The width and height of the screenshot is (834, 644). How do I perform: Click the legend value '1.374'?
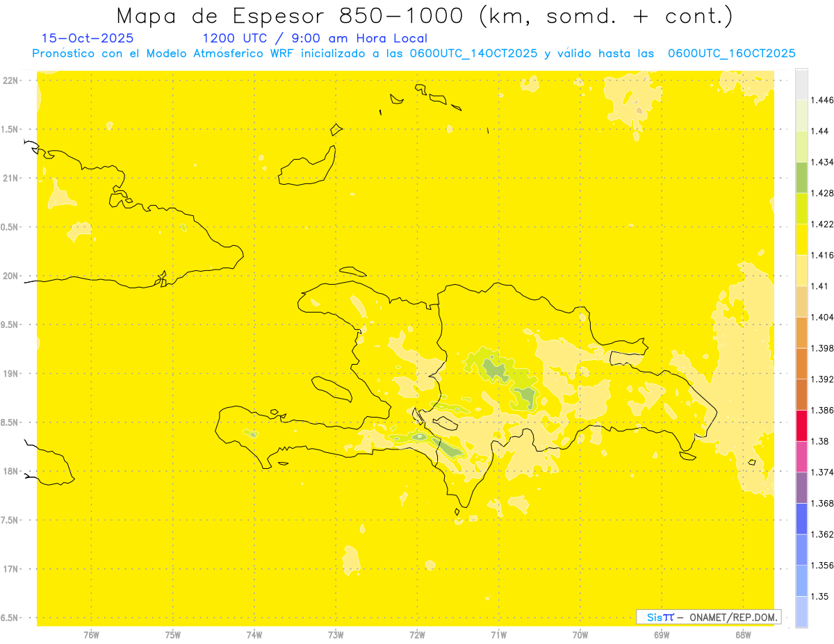point(822,472)
